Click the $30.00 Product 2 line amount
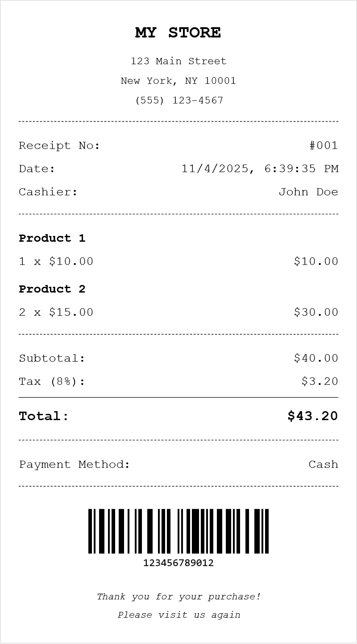Viewport: 357px width, 644px height. click(x=316, y=312)
